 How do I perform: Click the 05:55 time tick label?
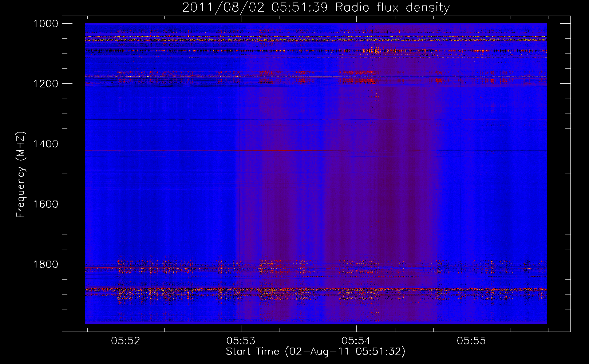[x=471, y=341]
